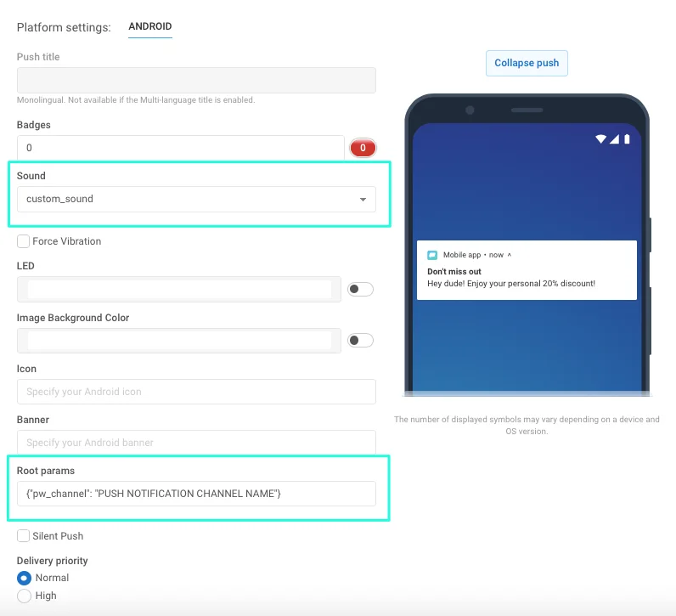The width and height of the screenshot is (676, 616).
Task: Focus the Android Banner input field
Action: pyautogui.click(x=196, y=443)
